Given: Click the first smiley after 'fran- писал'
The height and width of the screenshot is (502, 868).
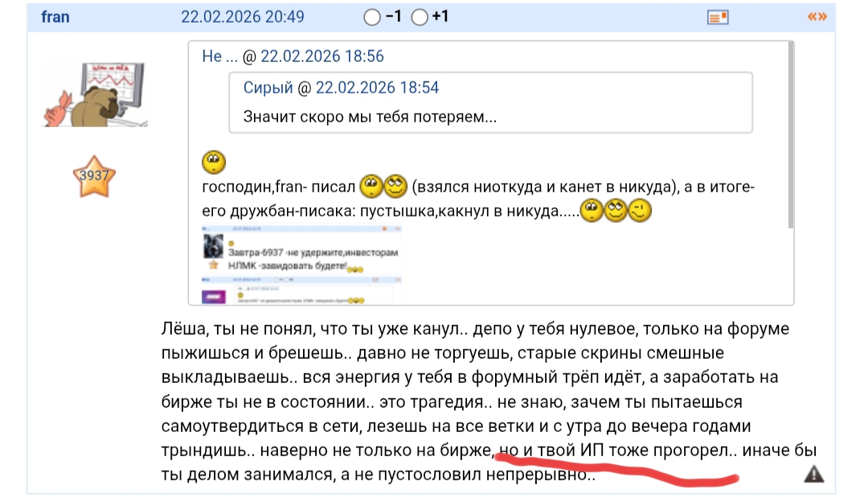Looking at the screenshot, I should coord(371,186).
